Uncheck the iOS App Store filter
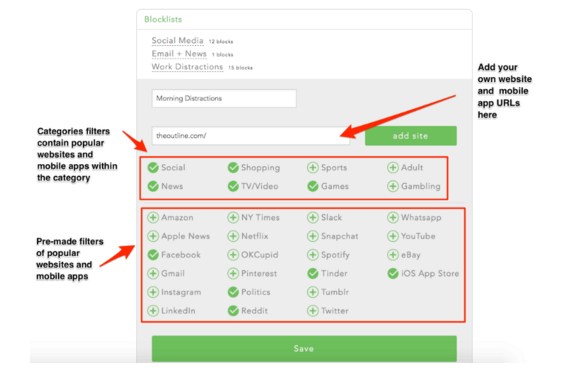Screen dimensions: 565x375 (x=393, y=273)
